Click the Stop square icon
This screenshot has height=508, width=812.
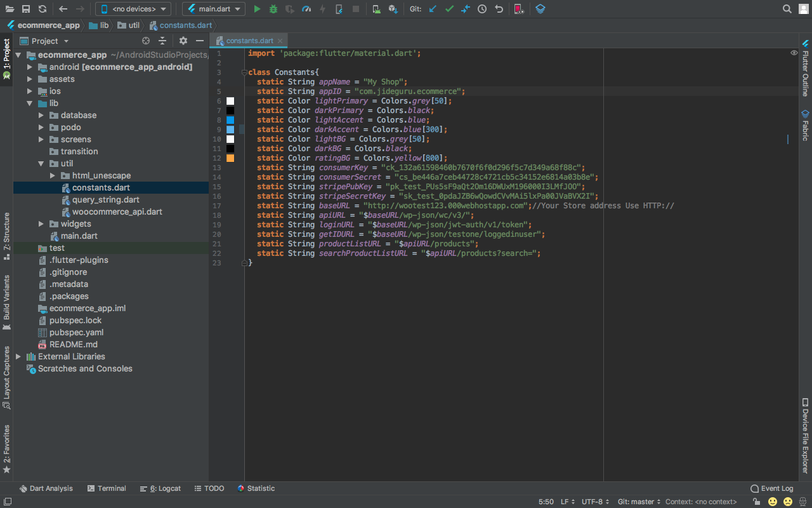click(356, 9)
